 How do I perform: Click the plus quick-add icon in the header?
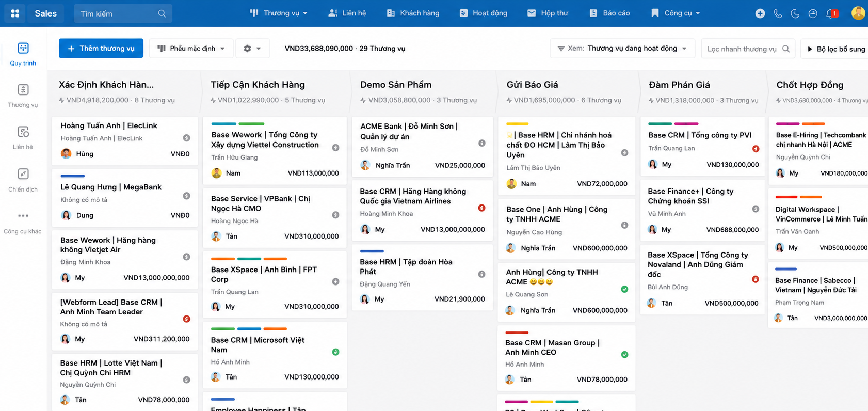coord(760,13)
